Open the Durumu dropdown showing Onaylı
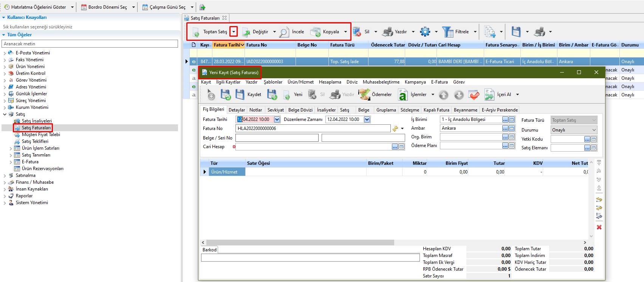This screenshot has height=282, width=644. [594, 130]
